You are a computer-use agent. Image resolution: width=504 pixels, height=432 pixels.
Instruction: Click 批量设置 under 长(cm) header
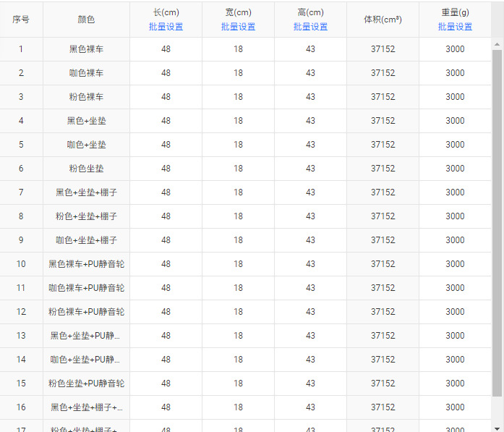pyautogui.click(x=166, y=27)
